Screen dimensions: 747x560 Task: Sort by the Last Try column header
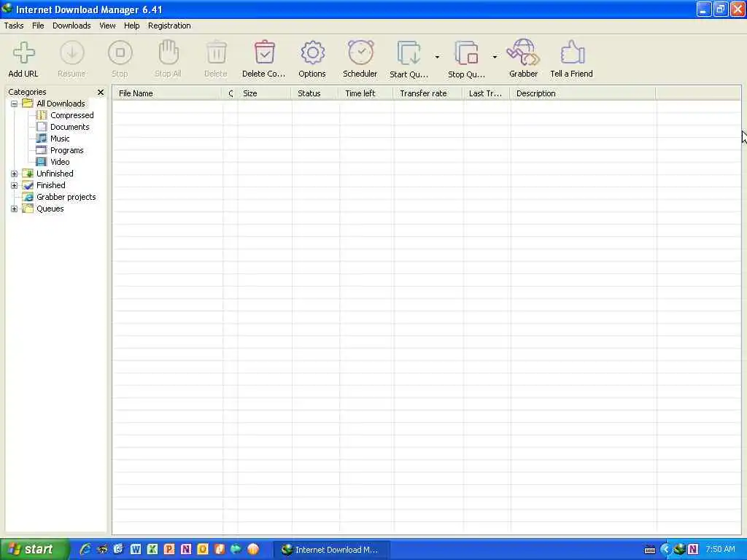point(487,93)
